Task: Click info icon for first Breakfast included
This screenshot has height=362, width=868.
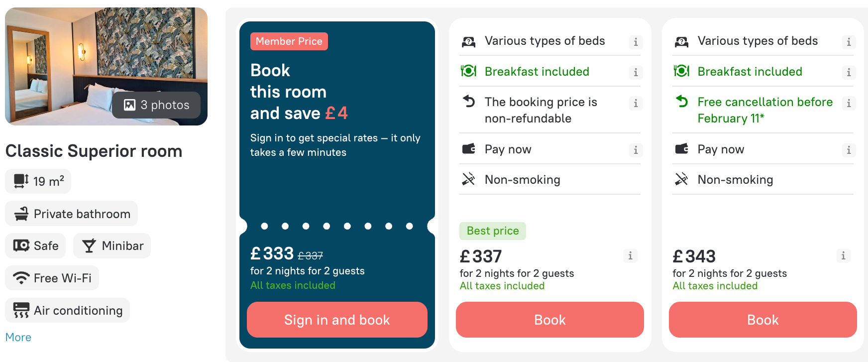Action: click(636, 73)
